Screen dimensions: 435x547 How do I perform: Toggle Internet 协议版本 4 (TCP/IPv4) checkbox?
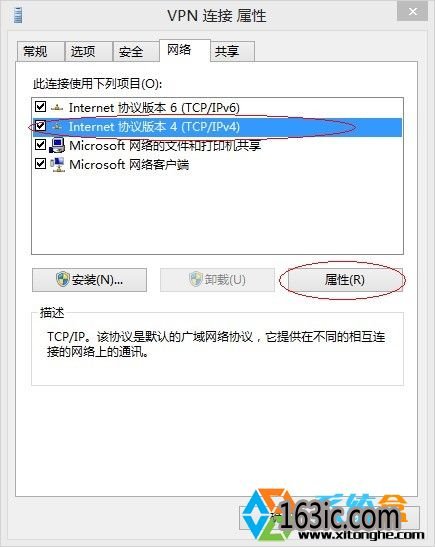point(40,126)
